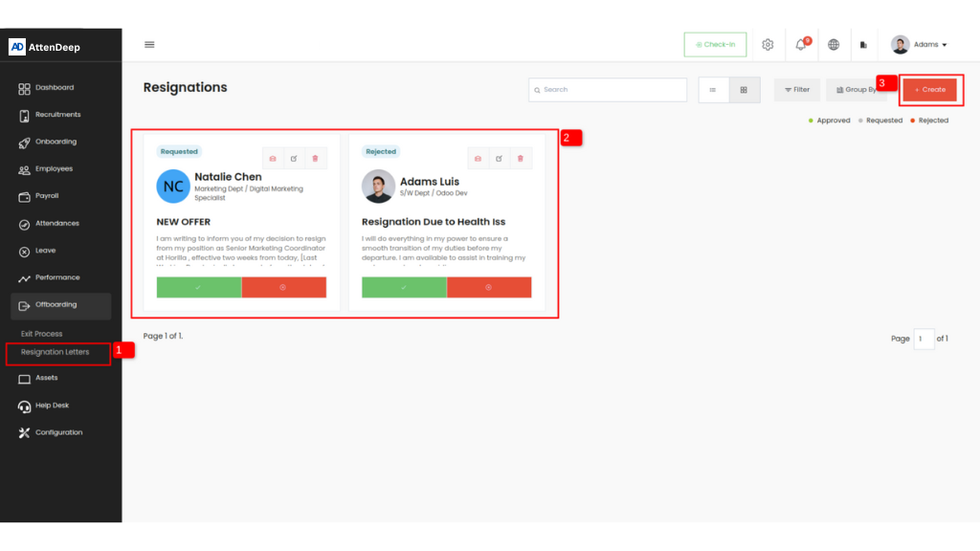
Task: Go to Exit Process under Offboarding
Action: pyautogui.click(x=42, y=334)
